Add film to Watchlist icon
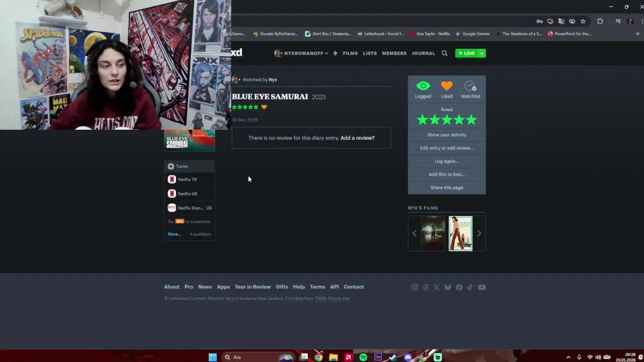Screen dimensions: 644x362 [470, 86]
